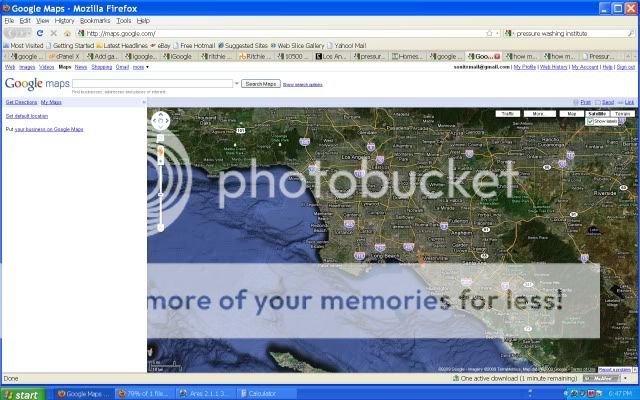This screenshot has width=640, height=400.
Task: Open the Get Directions link
Action: coord(20,102)
